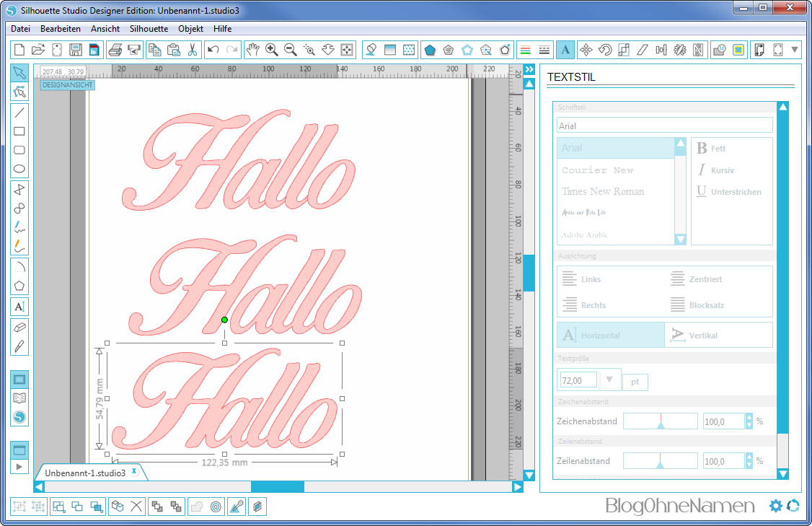812x526 pixels.
Task: Click the Zoom In magnifier
Action: pos(272,50)
